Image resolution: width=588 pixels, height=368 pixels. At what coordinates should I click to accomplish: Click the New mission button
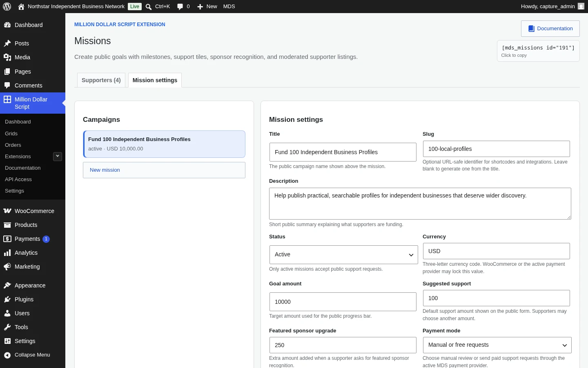(164, 170)
